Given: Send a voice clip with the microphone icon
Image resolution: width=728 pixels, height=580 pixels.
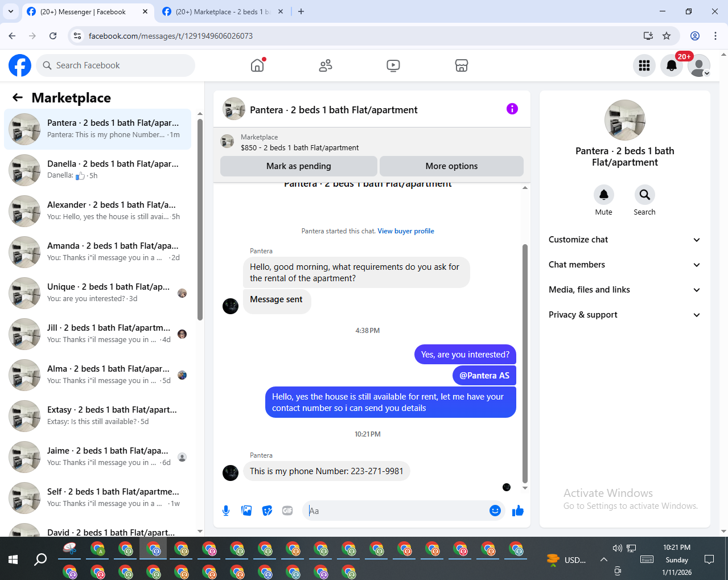Looking at the screenshot, I should coord(226,511).
